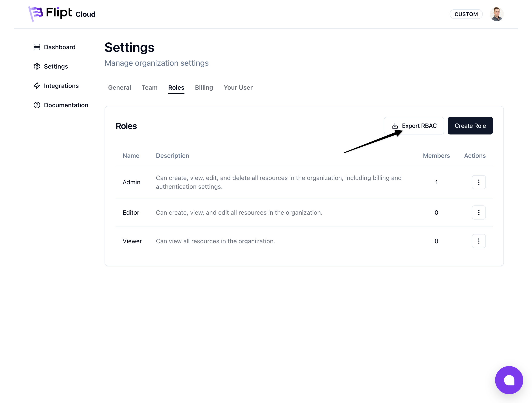Click the Admin role name

click(x=131, y=182)
